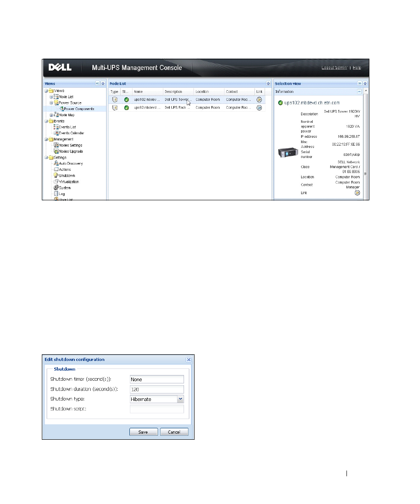Viewport: 420px width, 504px height.
Task: Open Link arrow in Selection view
Action: 357,193
